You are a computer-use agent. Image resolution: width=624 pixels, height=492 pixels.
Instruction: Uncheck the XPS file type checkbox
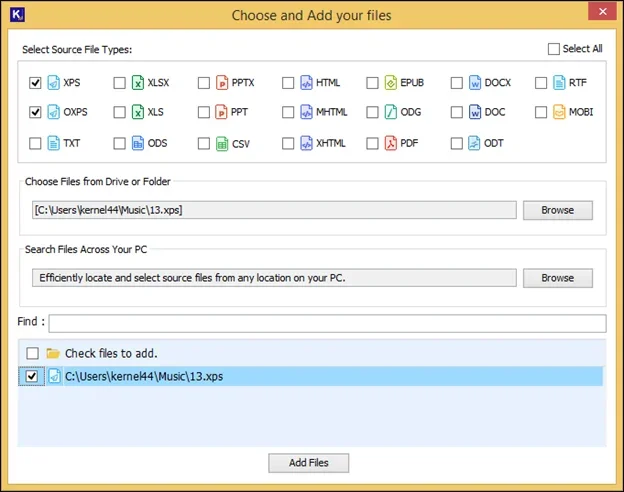click(x=35, y=83)
